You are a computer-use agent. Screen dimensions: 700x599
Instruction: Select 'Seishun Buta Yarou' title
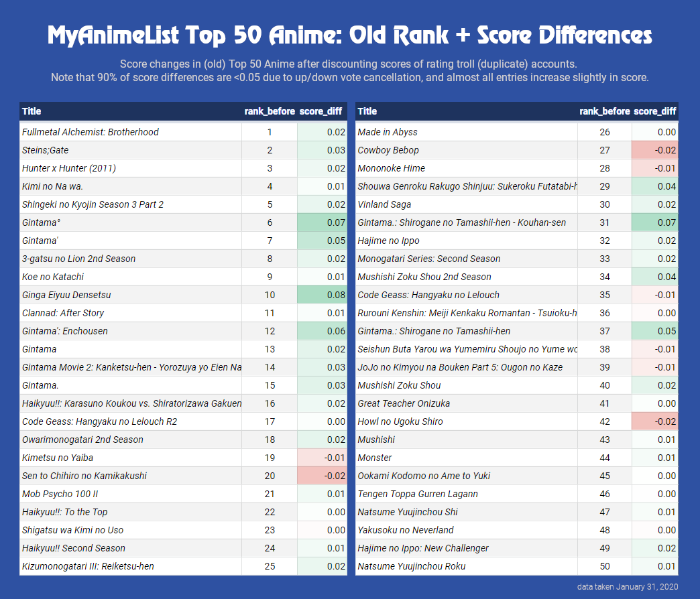467,349
